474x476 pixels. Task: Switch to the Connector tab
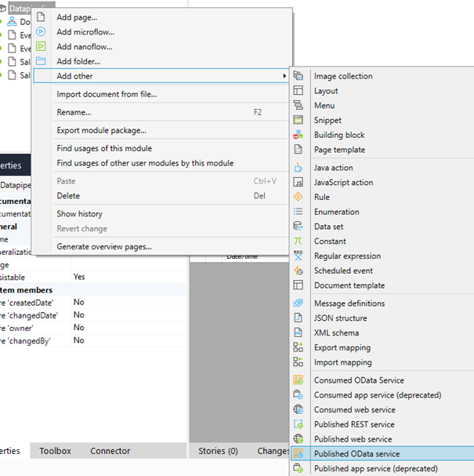coord(110,451)
